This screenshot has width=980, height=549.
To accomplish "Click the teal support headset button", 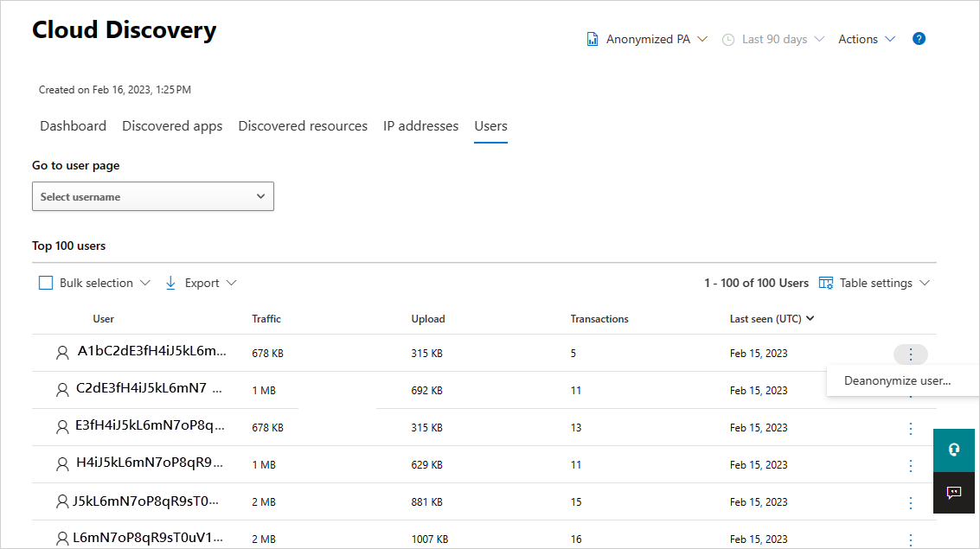I will (954, 450).
